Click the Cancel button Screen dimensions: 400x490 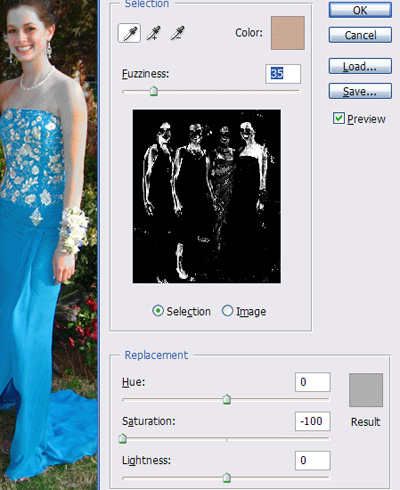pos(360,35)
